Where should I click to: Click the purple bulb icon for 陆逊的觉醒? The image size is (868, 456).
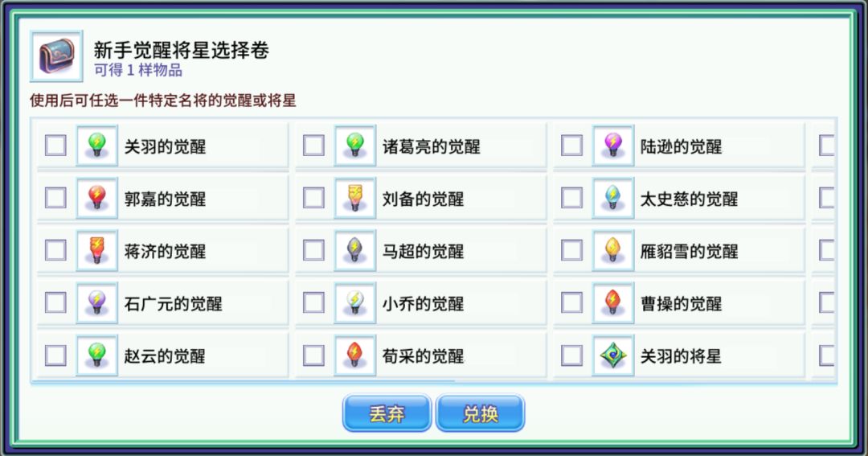pos(612,146)
